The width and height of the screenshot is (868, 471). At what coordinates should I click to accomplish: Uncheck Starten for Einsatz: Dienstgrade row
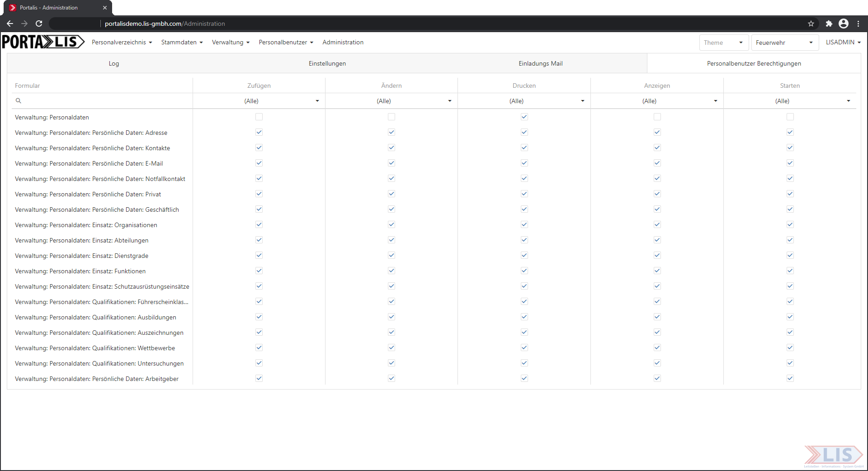pyautogui.click(x=790, y=255)
